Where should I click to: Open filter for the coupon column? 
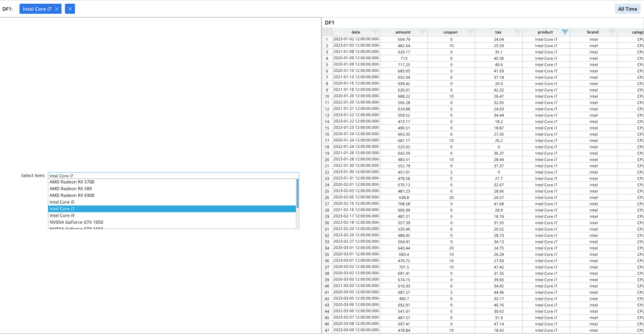[x=470, y=32]
